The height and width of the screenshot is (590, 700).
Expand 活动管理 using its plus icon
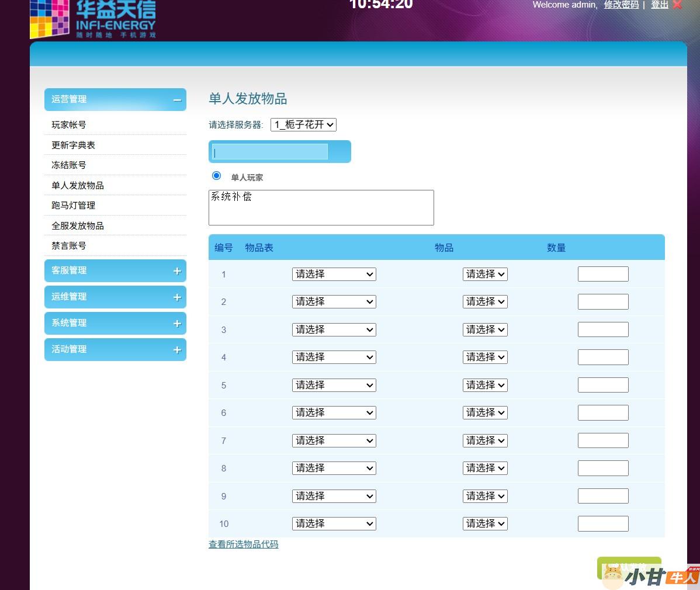(177, 350)
